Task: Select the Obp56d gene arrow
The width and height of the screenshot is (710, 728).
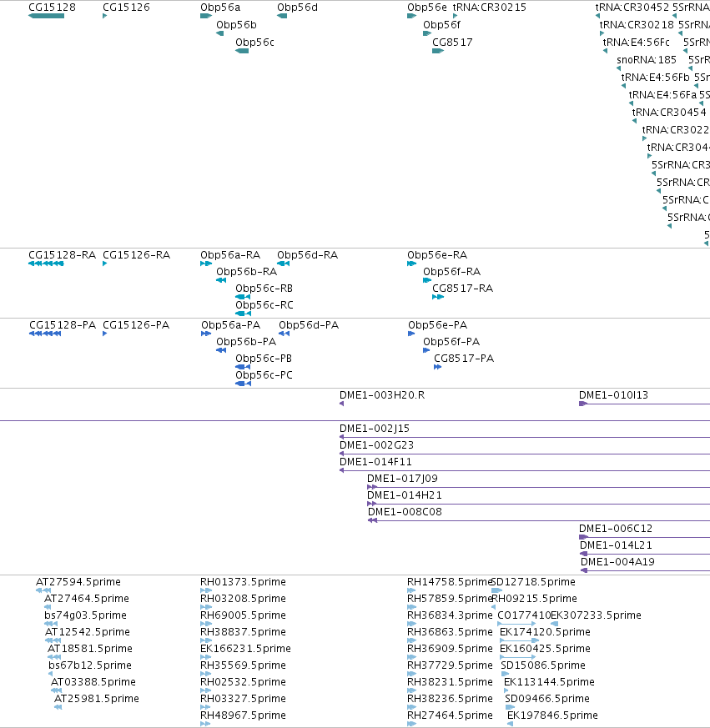Action: click(282, 16)
